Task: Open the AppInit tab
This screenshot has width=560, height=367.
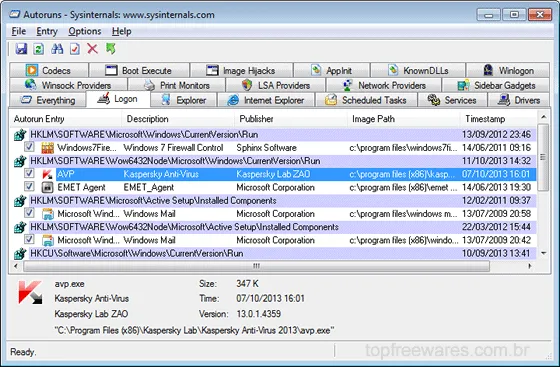Action: click(x=332, y=70)
